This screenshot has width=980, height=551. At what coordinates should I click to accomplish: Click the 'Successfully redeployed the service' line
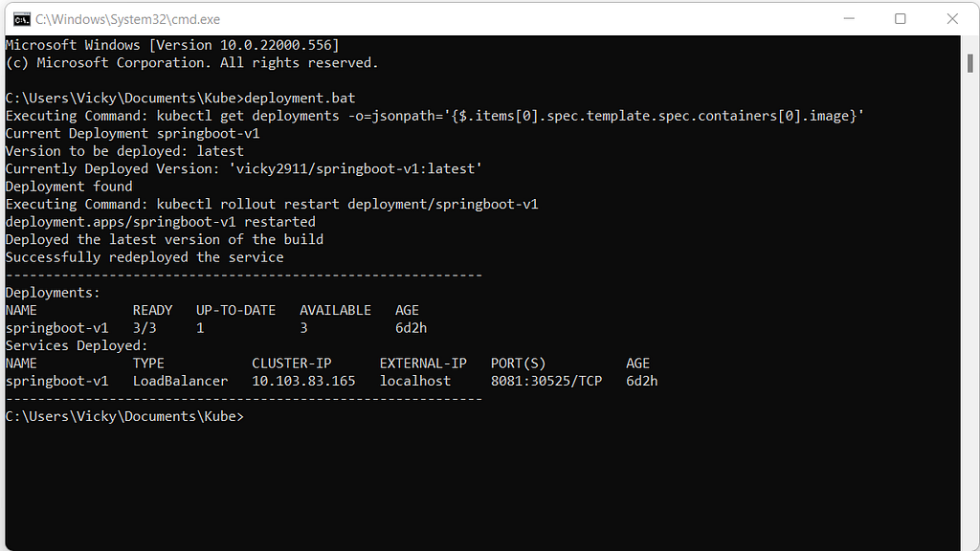tap(145, 257)
